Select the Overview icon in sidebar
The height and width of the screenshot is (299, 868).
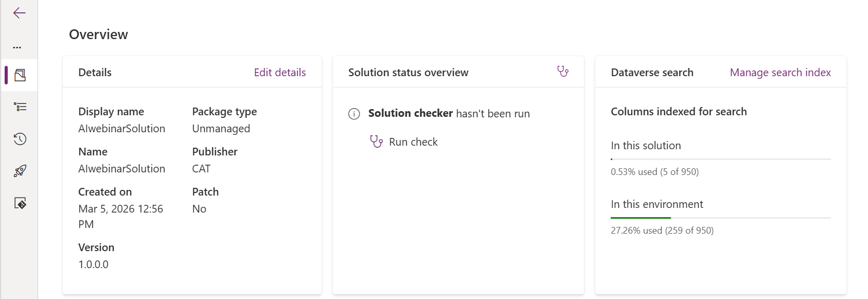20,75
